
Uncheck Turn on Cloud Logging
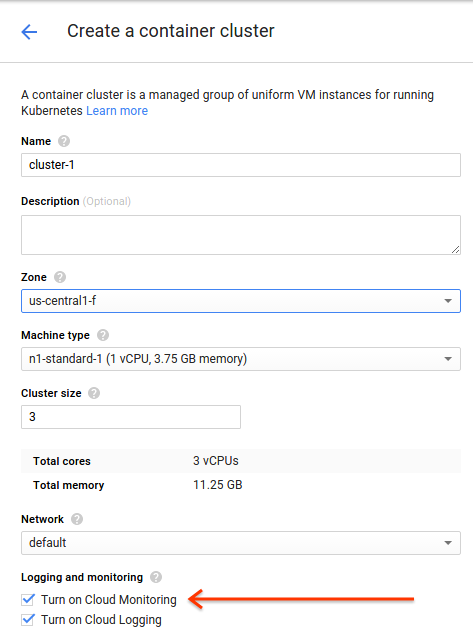pyautogui.click(x=28, y=620)
